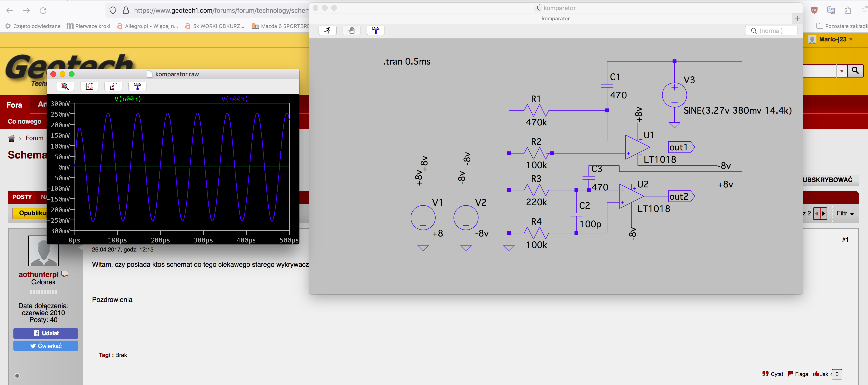Viewport: 868px width, 385px height.
Task: Click the plus button to add schematic tab
Action: [797, 19]
